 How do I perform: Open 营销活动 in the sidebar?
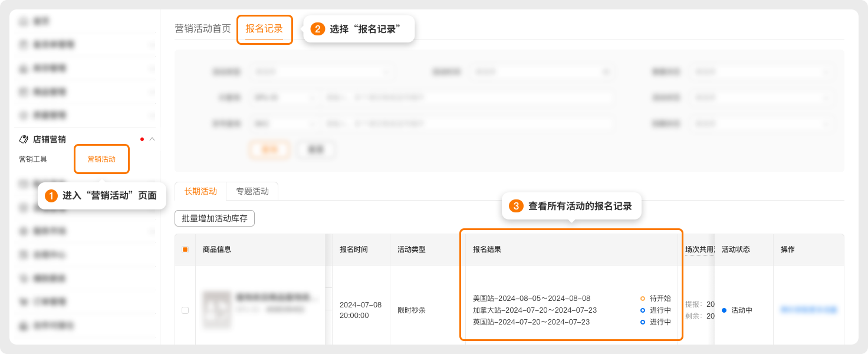click(101, 159)
